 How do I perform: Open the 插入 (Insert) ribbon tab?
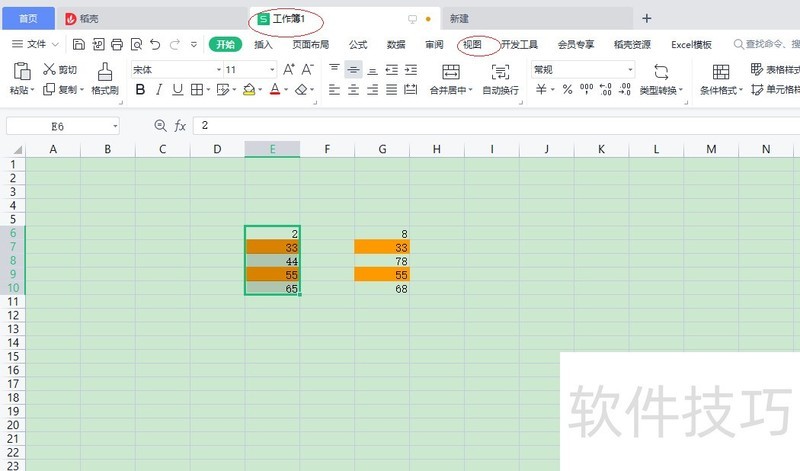[x=263, y=44]
